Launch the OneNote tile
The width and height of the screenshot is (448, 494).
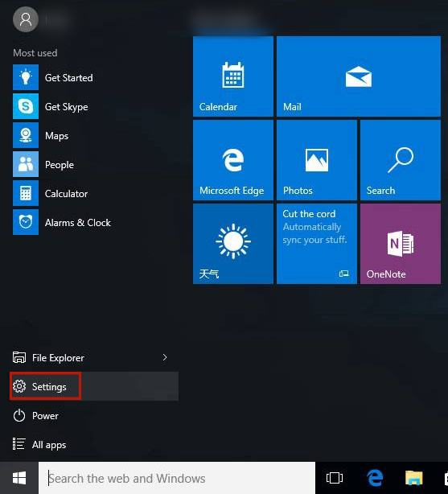click(401, 244)
